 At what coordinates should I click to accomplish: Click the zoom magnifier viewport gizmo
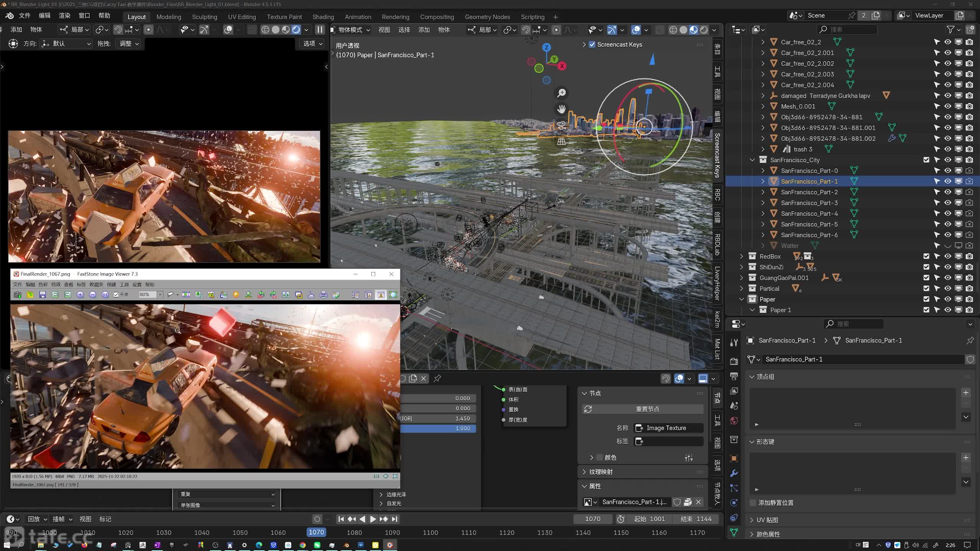click(x=562, y=93)
